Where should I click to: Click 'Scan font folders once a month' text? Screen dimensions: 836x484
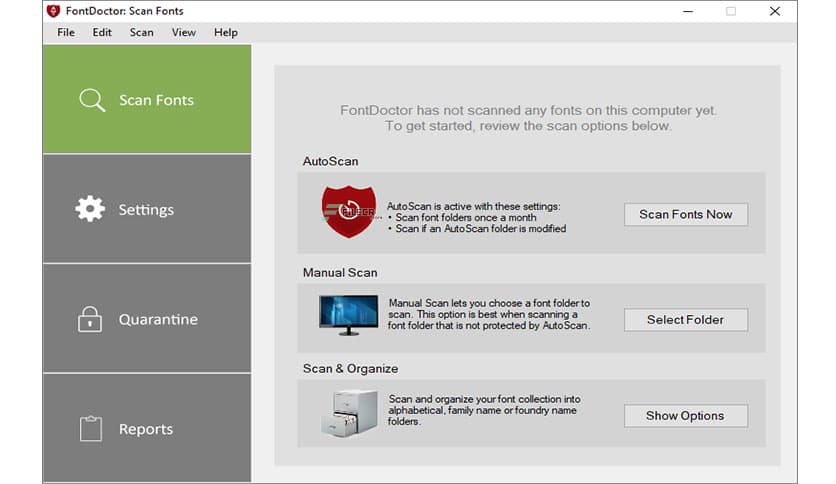(x=466, y=217)
